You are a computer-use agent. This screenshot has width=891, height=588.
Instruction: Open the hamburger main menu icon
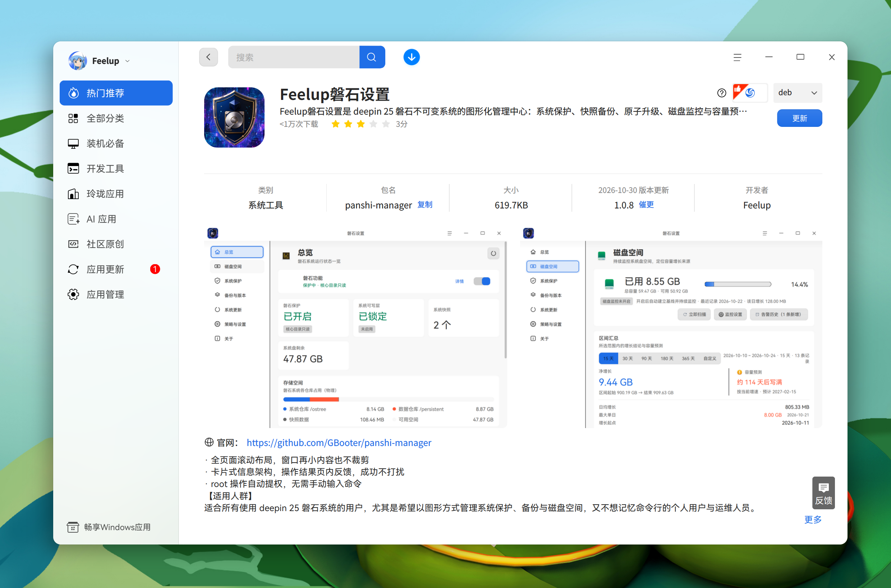click(737, 57)
